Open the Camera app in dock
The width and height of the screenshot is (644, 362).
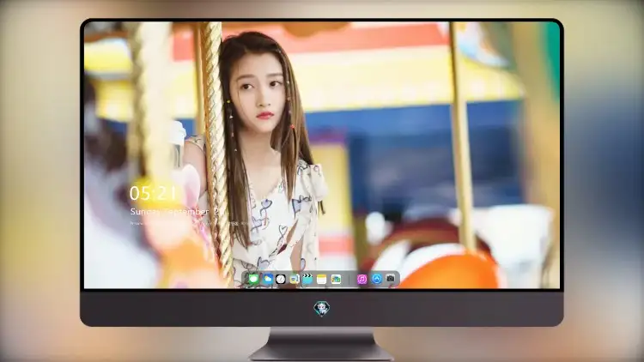point(391,279)
